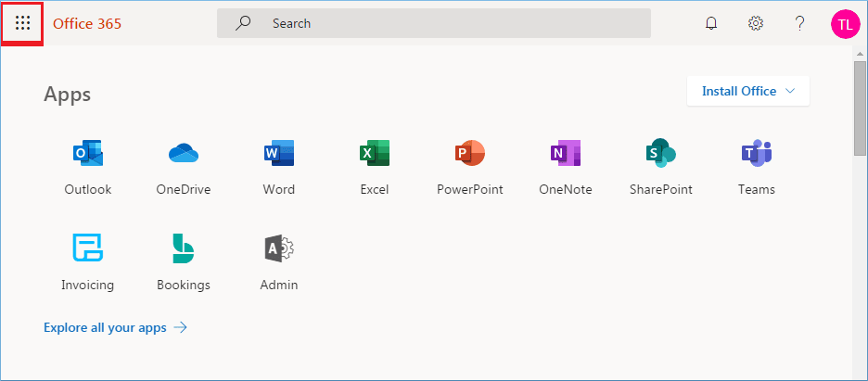Launch the OneNote app icon
Image resolution: width=868 pixels, height=381 pixels.
pyautogui.click(x=565, y=153)
